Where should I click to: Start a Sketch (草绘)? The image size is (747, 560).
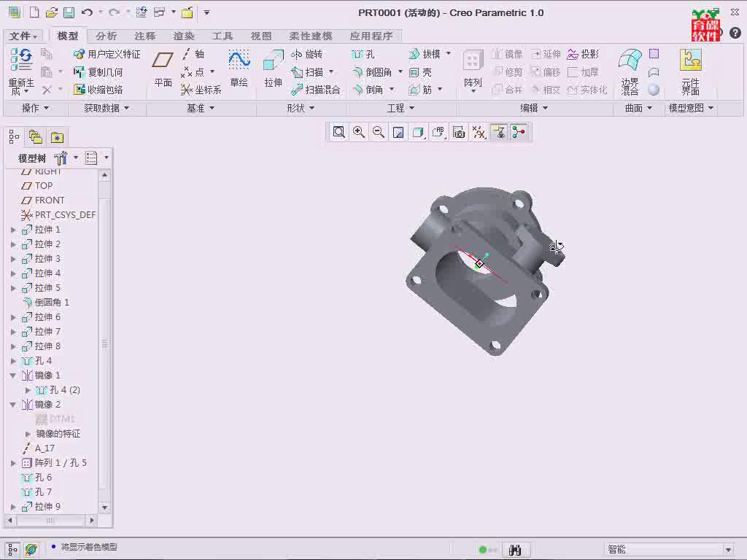click(x=239, y=69)
